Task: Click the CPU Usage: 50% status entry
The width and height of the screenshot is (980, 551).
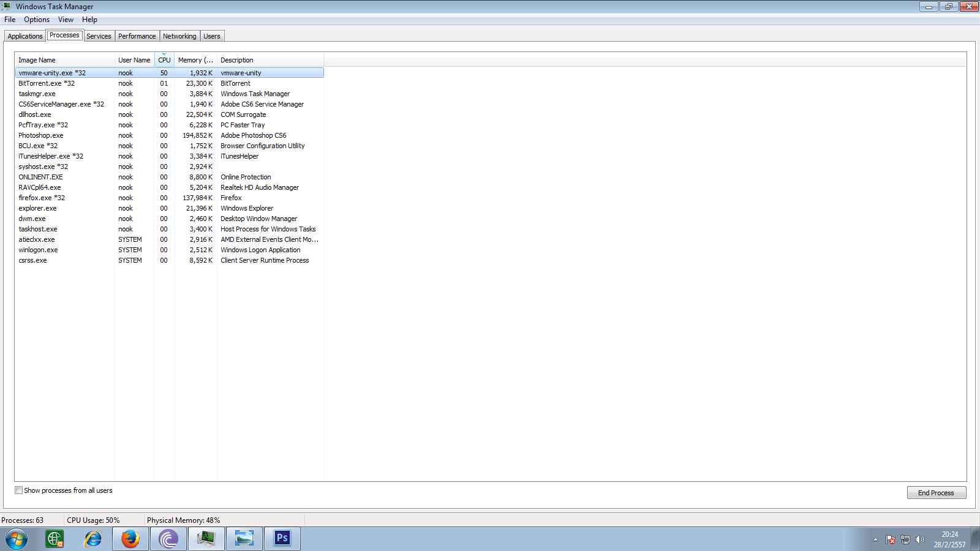Action: click(93, 520)
